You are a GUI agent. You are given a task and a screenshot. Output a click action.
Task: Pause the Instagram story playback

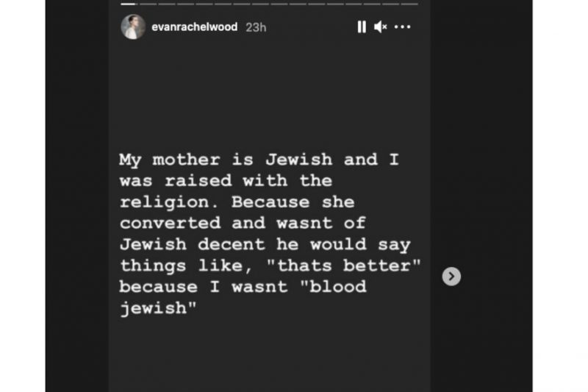point(361,27)
